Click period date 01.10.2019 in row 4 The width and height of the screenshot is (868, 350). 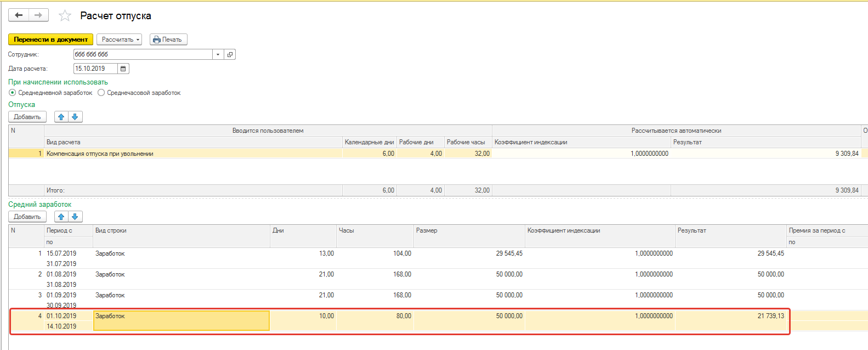tap(61, 316)
